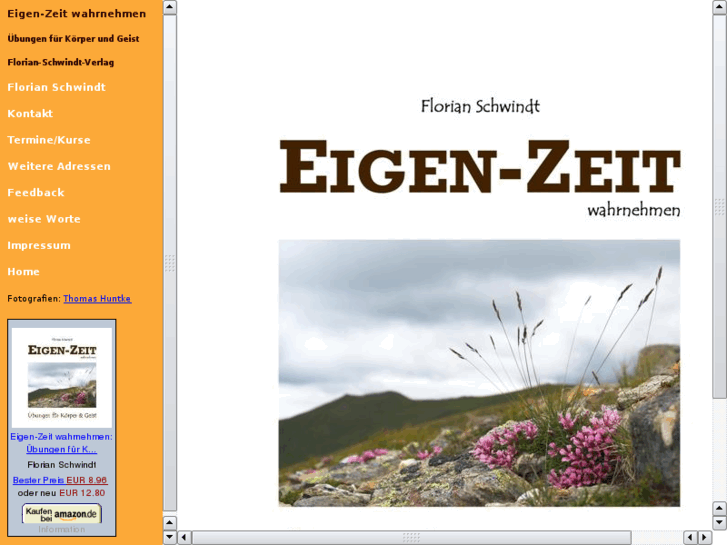
Task: Open the weise Worte page
Action: click(44, 219)
